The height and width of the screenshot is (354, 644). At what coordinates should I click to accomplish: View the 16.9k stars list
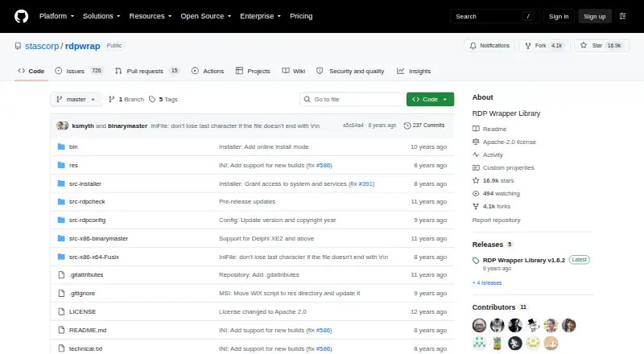(x=493, y=180)
